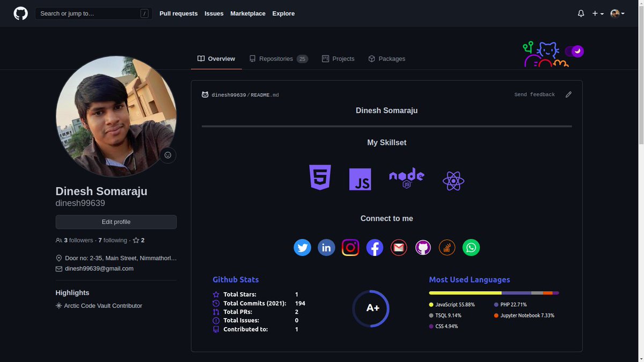Toggle the dark mode moon switch
The width and height of the screenshot is (644, 362).
[574, 51]
